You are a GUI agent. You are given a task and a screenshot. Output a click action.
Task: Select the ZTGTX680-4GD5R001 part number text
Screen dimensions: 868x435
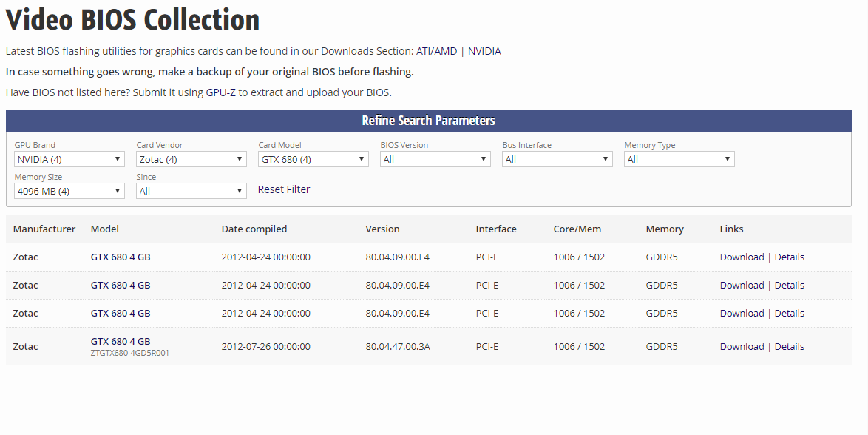click(x=130, y=353)
